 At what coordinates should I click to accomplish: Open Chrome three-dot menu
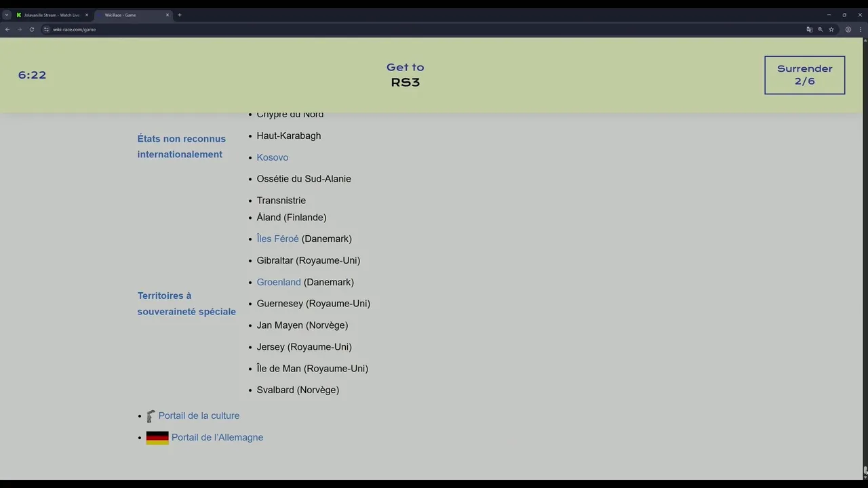point(859,29)
